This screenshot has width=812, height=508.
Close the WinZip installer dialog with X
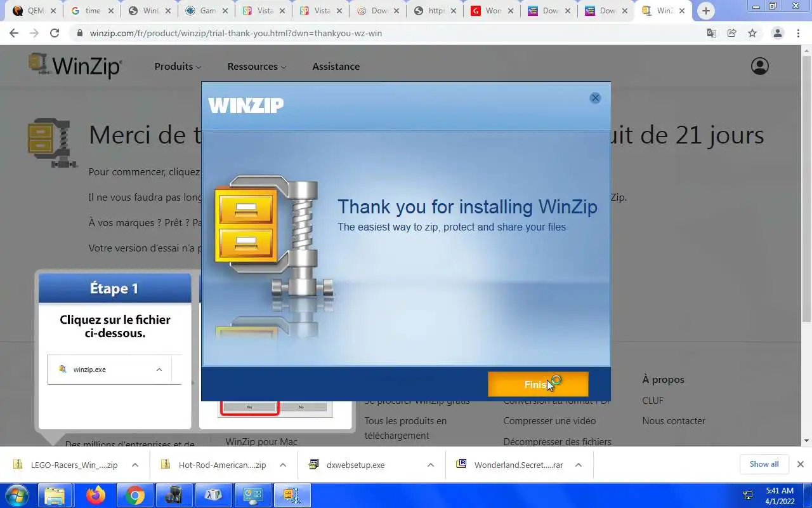595,98
